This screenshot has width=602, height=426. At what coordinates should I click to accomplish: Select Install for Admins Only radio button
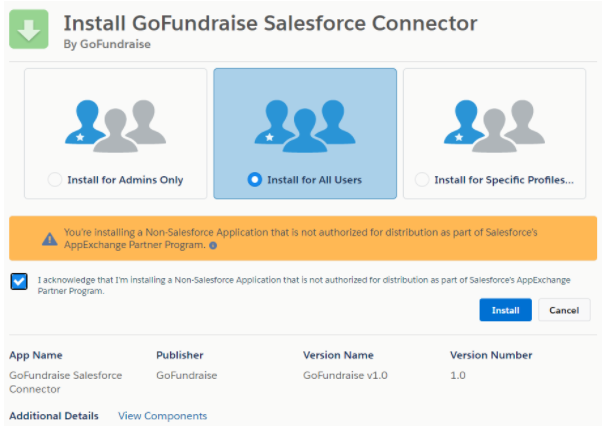coord(55,179)
